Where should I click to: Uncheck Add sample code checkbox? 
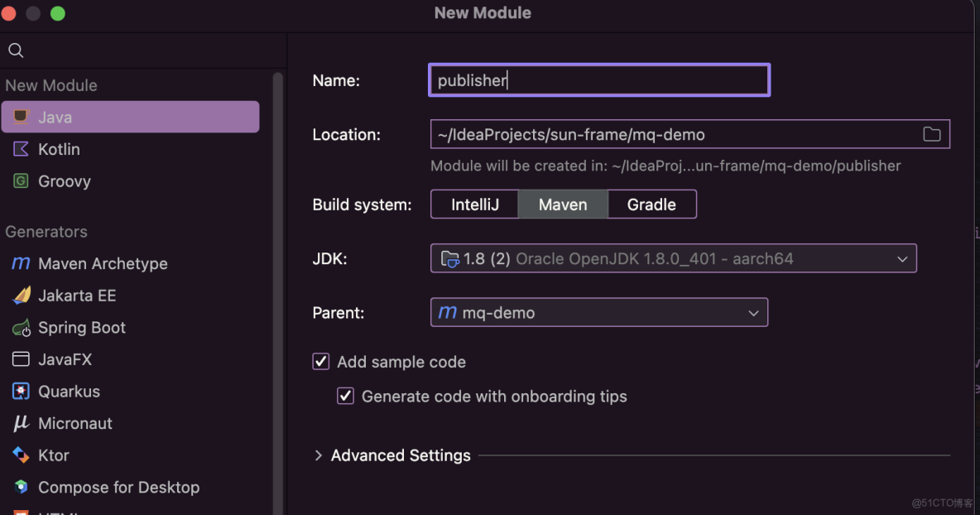coord(321,362)
